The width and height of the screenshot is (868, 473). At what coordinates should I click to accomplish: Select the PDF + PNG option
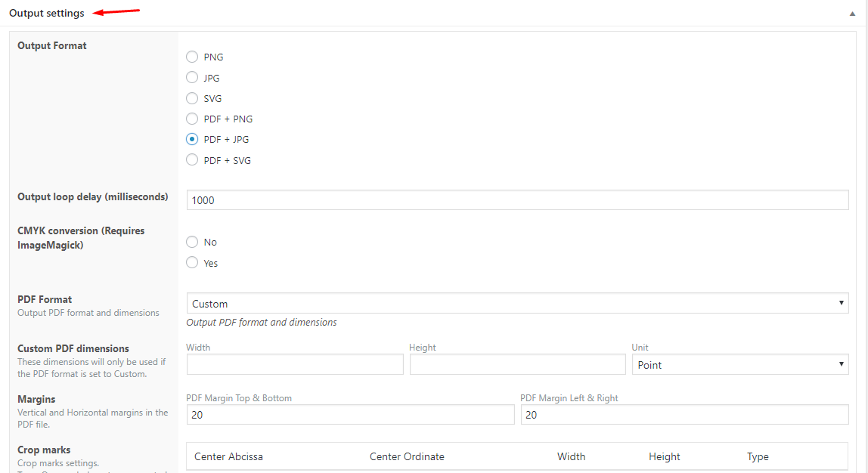pos(192,119)
